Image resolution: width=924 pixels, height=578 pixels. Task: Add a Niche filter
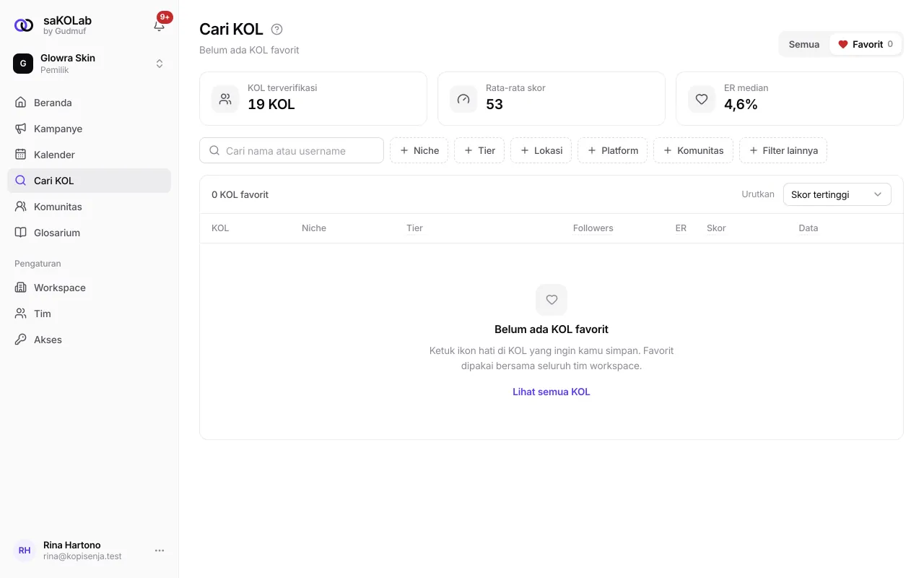click(419, 150)
